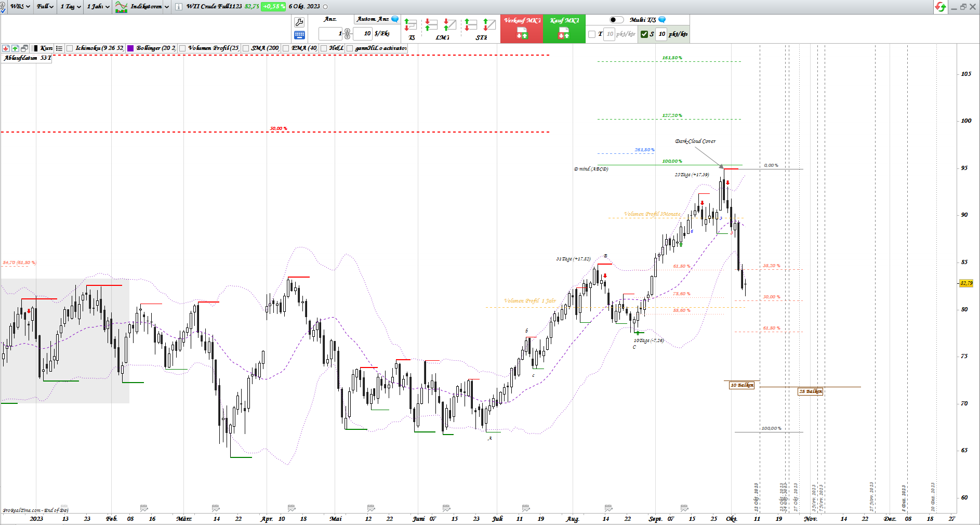
Task: Click the black Kurs color swatch
Action: (x=35, y=48)
